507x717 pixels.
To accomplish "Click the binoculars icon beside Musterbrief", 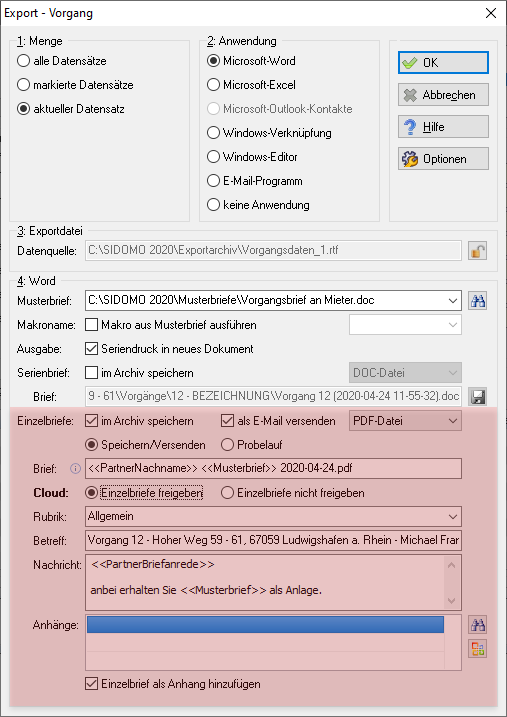I will [x=477, y=300].
